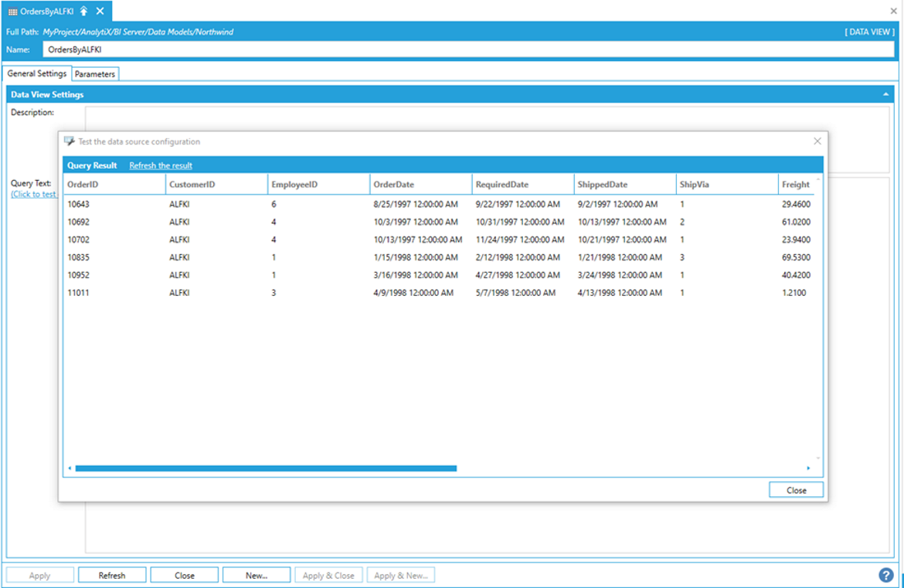
Task: Select the row with OrderID 10835
Action: 79,257
